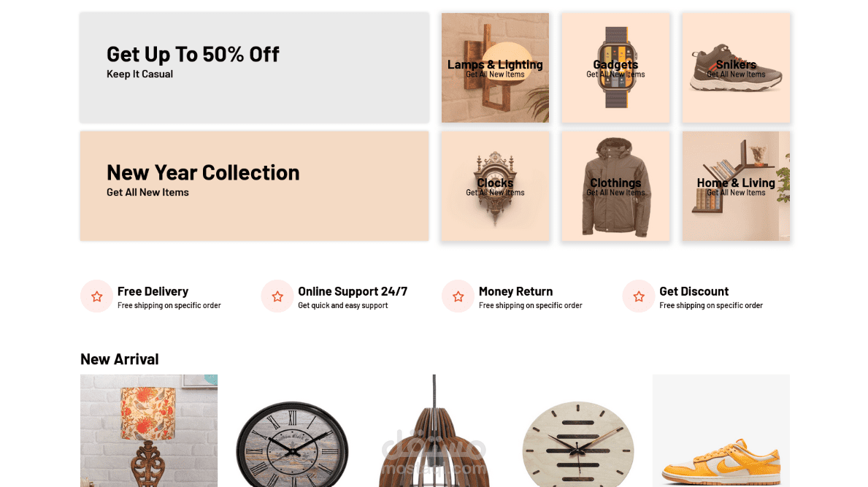Select the floral table lamp product

(x=149, y=431)
